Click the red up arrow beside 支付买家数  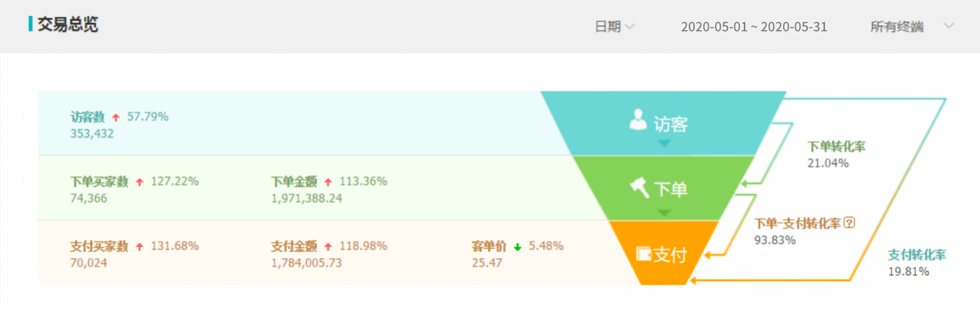point(139,247)
